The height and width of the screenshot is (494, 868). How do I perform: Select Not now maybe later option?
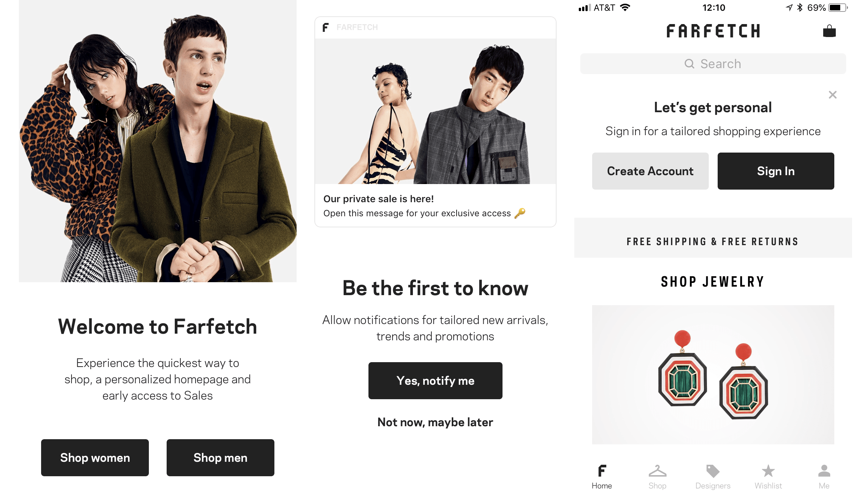(435, 421)
